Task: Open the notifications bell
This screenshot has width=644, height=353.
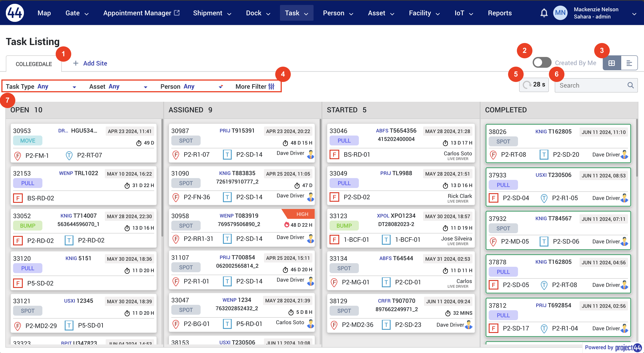Action: (x=544, y=13)
